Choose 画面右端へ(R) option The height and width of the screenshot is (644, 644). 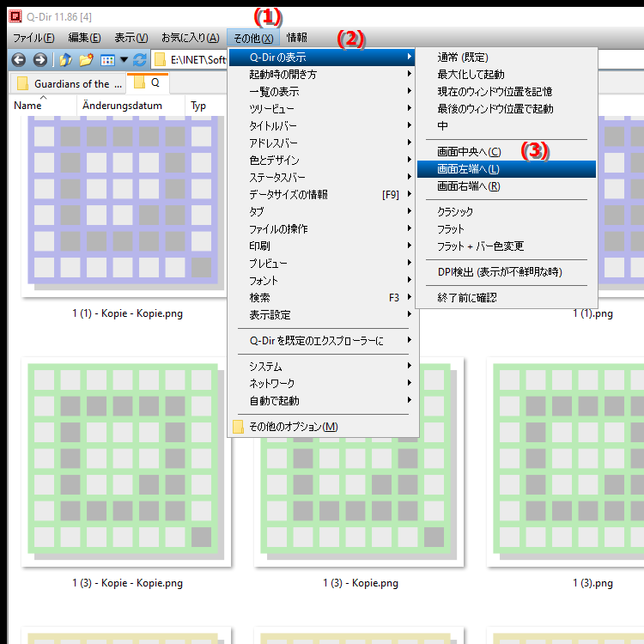click(507, 186)
